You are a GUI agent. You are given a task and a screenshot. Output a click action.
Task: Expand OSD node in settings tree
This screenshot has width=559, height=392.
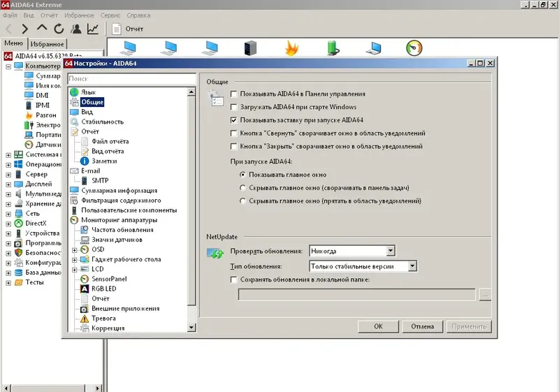[x=75, y=250]
